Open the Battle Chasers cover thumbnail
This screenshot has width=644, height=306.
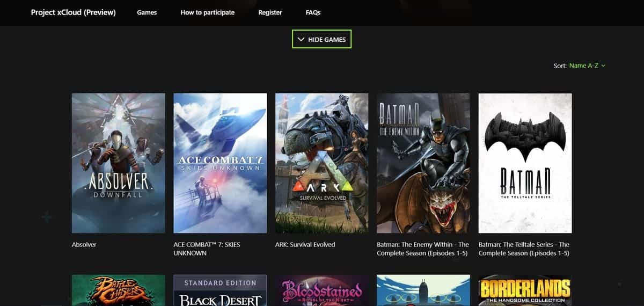[119, 290]
